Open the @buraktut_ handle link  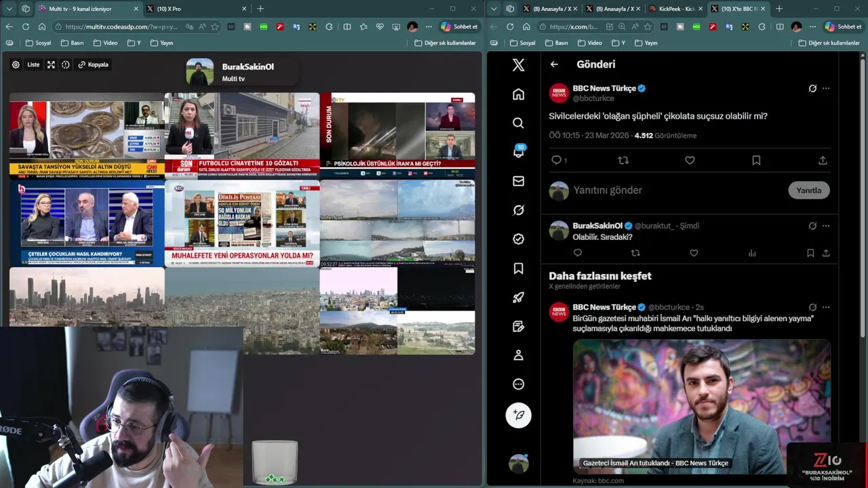[654, 226]
